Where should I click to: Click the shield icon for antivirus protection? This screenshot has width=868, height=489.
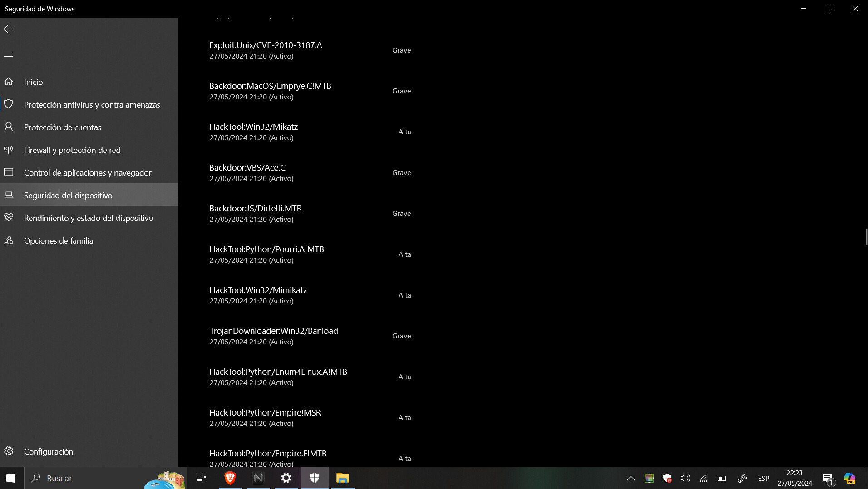[x=9, y=104]
